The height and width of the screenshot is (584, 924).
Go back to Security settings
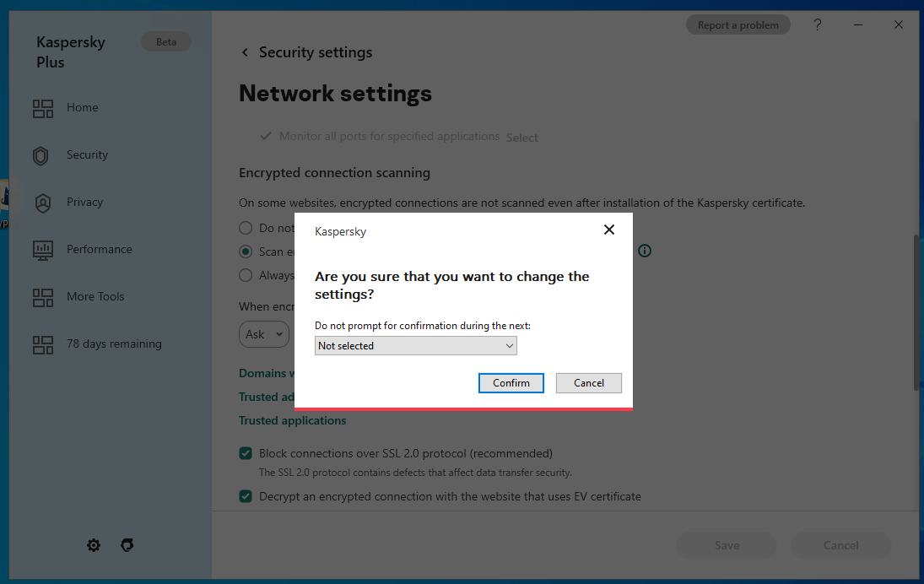click(x=246, y=52)
